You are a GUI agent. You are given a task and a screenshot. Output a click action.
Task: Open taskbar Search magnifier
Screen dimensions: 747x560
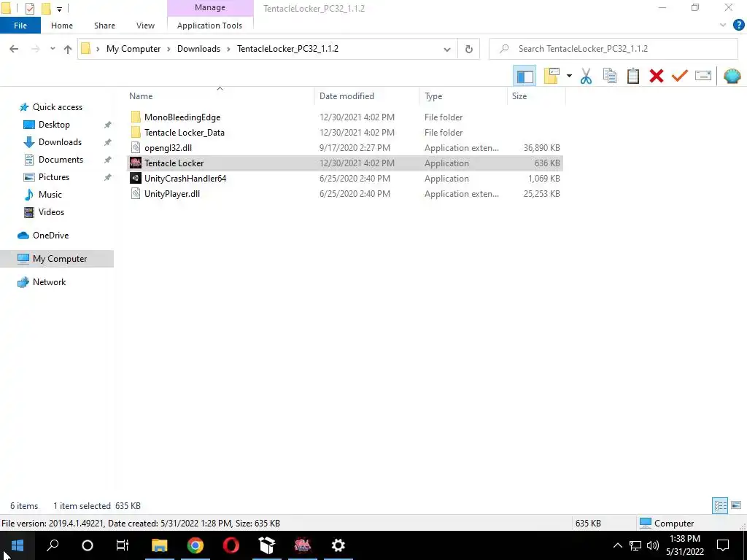[x=53, y=545]
